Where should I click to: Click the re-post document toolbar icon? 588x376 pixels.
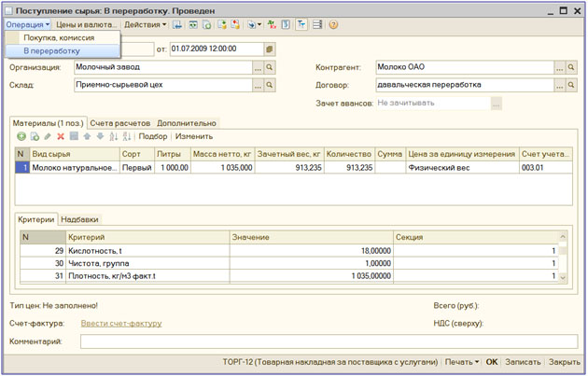coord(193,25)
